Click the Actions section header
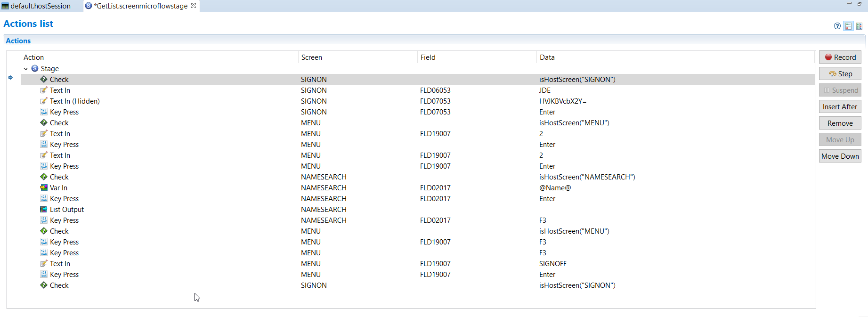 18,41
